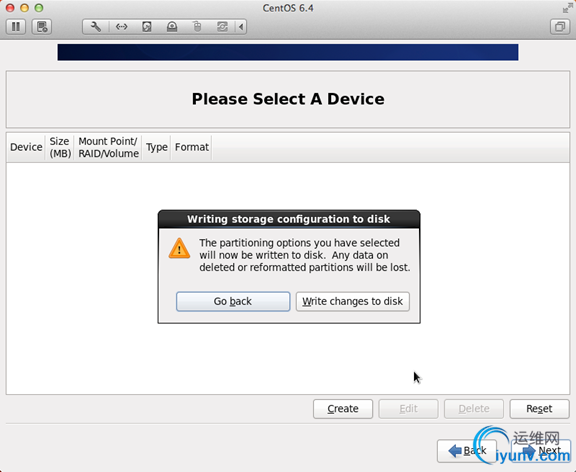Sort by Size (MB) column
The width and height of the screenshot is (576, 472).
pos(60,147)
